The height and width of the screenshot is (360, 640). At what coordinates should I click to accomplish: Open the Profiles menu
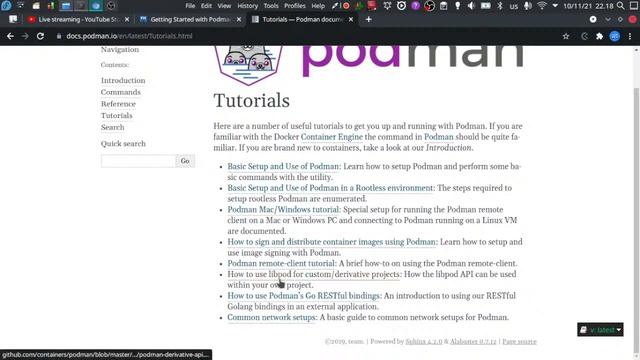[x=295, y=6]
